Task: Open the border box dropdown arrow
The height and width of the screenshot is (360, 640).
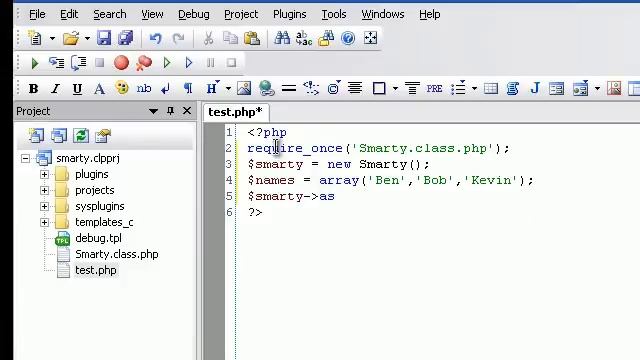Action: (x=395, y=88)
